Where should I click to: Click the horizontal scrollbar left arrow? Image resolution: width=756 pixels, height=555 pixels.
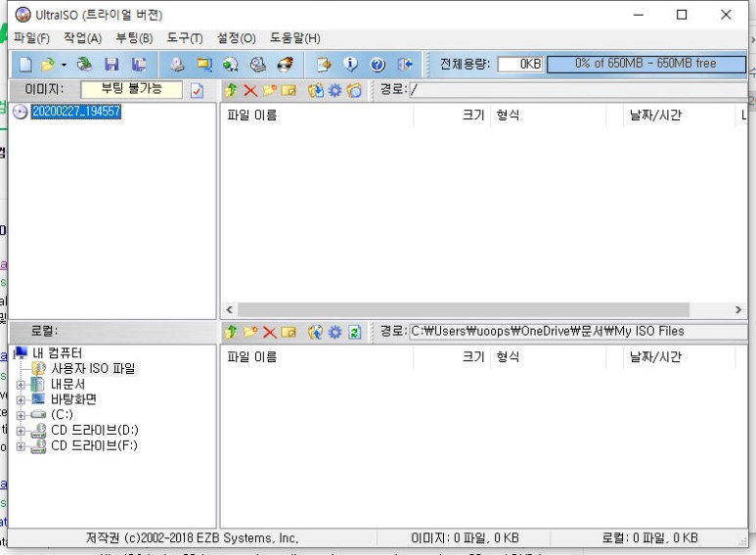pos(230,310)
